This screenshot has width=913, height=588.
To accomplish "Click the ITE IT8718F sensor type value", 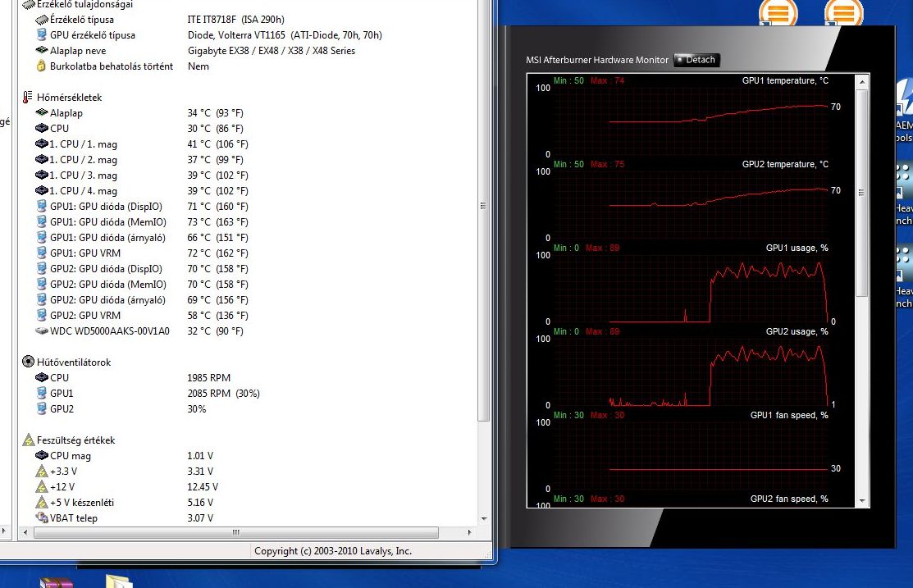I will pyautogui.click(x=235, y=20).
